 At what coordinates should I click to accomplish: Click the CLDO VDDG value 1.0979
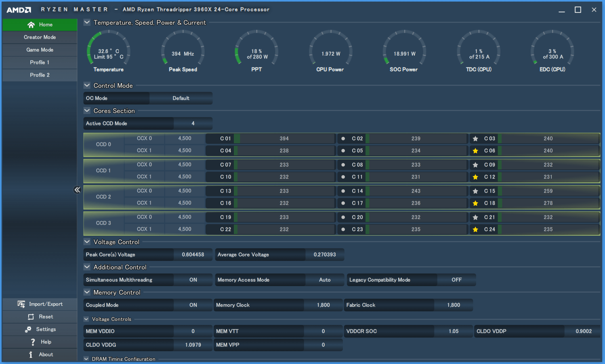[x=193, y=345]
